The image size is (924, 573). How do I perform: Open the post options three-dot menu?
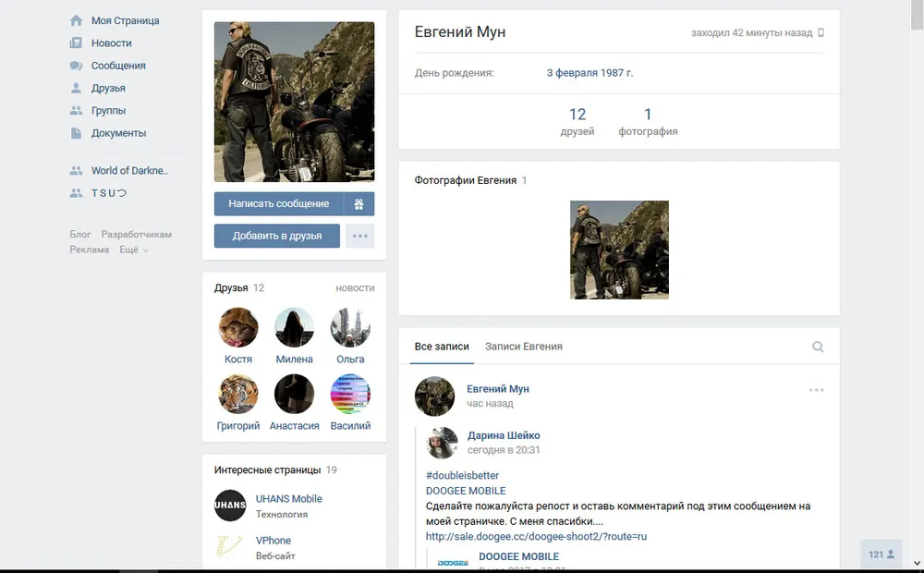[816, 390]
